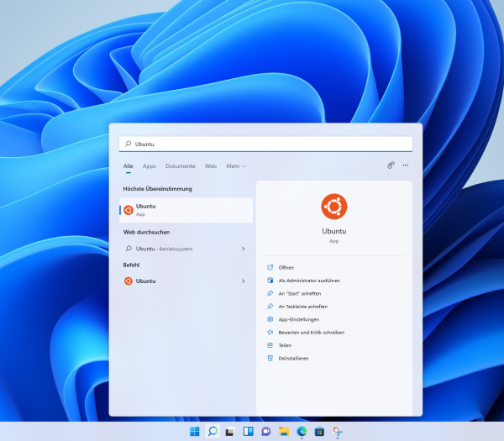
Task: Open Task View from the taskbar
Action: [x=229, y=432]
